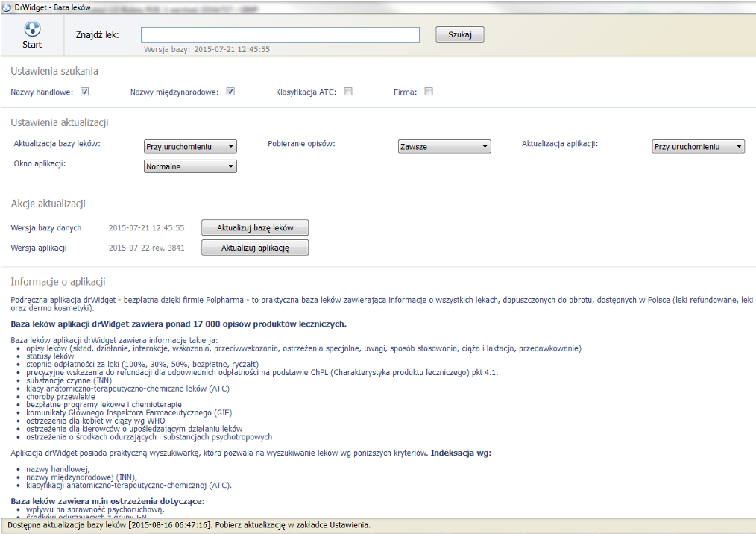Uncheck the Nazwy międzynarodowe checkbox
Screen dimensions: 756x534
tap(230, 92)
